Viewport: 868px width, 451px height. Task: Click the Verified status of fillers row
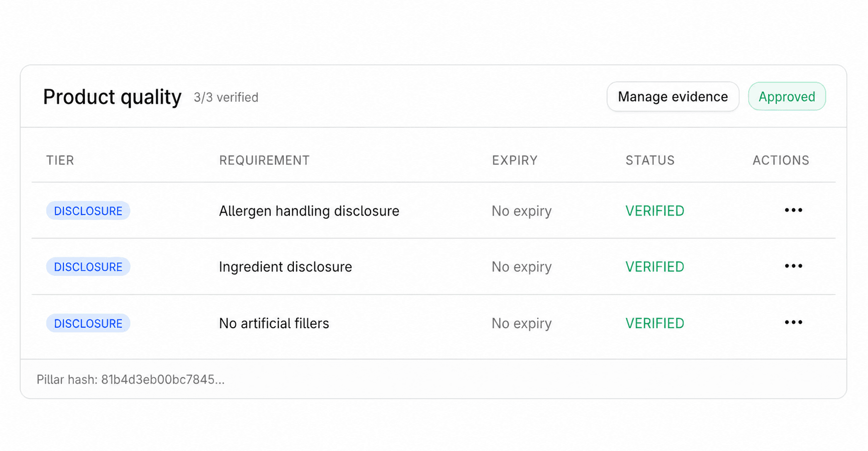654,323
